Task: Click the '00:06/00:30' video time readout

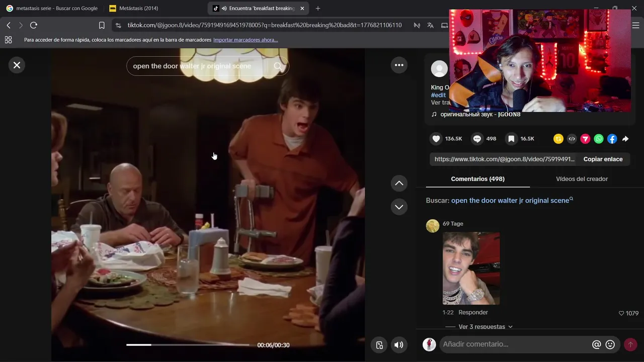Action: click(x=273, y=345)
